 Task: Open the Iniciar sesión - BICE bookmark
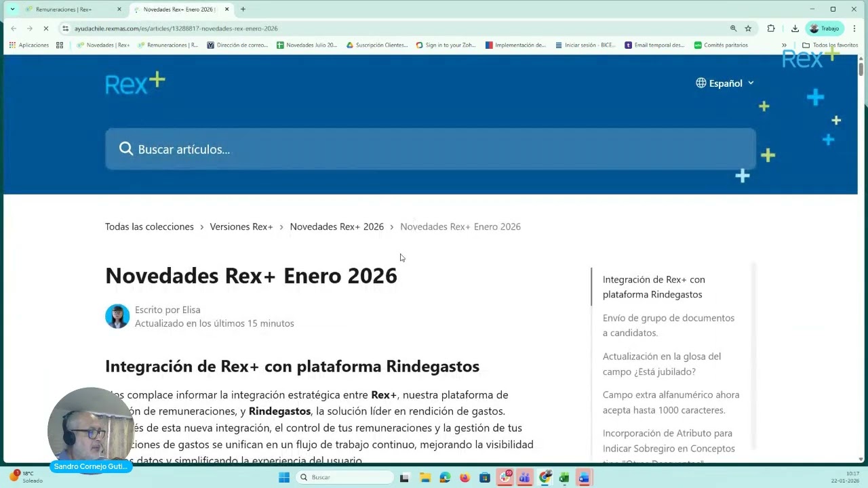coord(585,45)
